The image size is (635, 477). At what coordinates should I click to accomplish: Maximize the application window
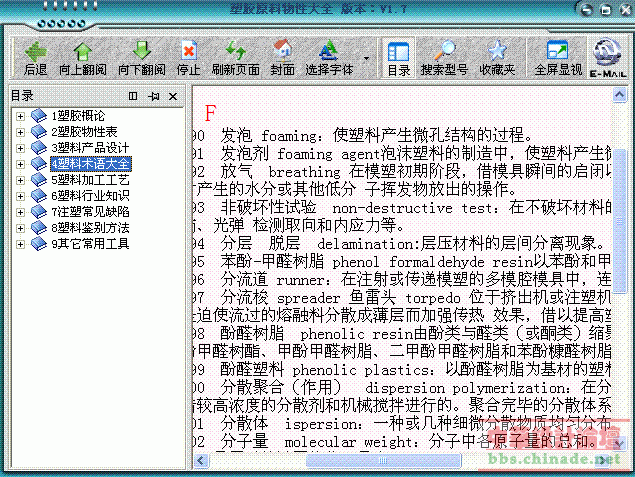(x=605, y=10)
